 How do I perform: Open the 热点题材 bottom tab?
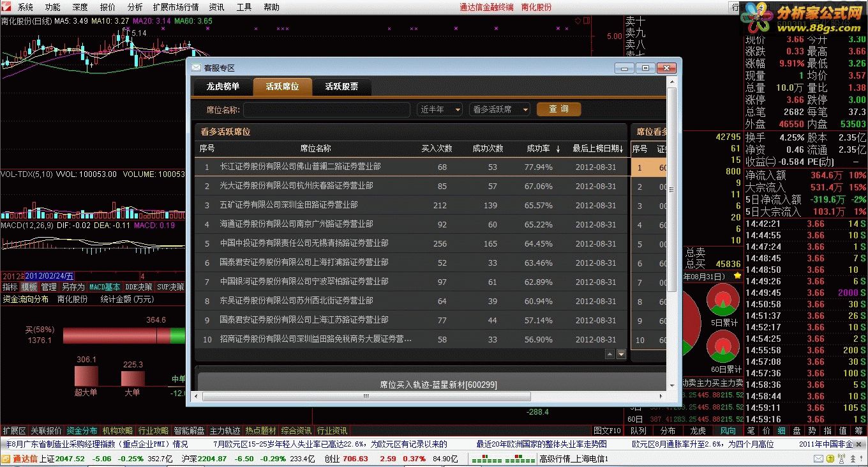click(261, 431)
